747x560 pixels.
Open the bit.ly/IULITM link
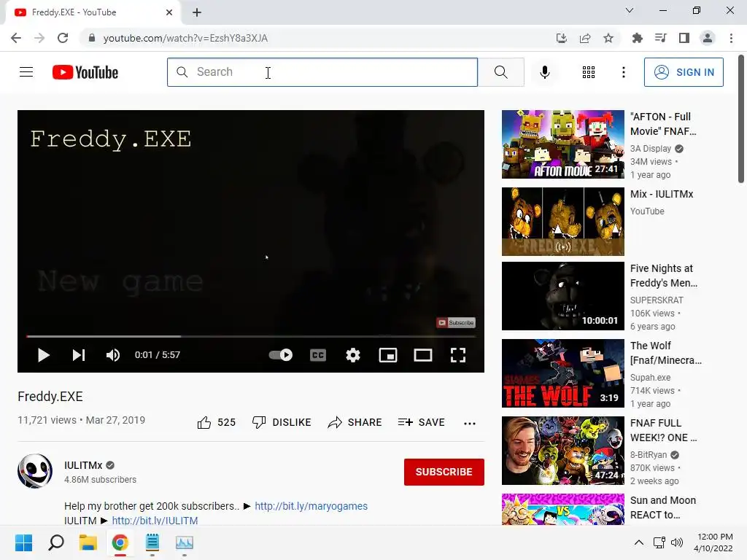[x=155, y=521]
